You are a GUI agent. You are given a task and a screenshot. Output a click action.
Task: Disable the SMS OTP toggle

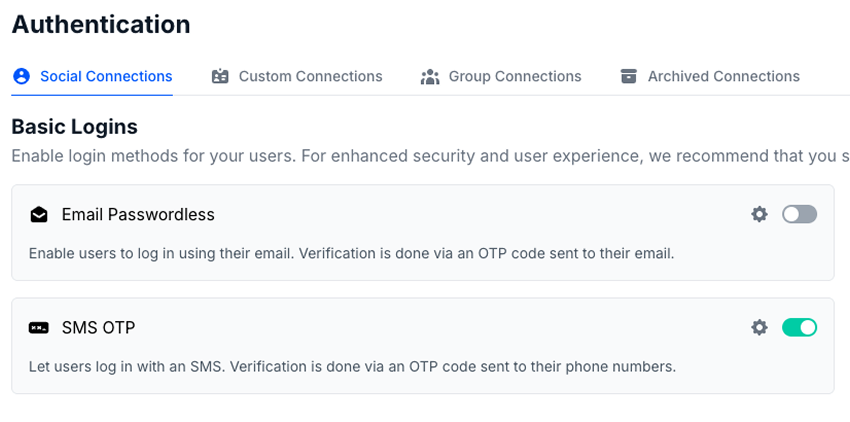[x=799, y=327]
